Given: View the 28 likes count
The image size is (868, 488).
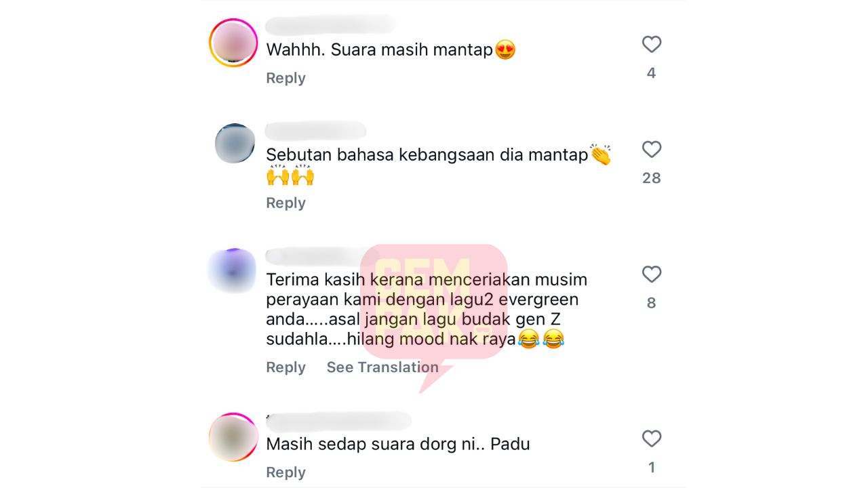Looking at the screenshot, I should (x=651, y=178).
